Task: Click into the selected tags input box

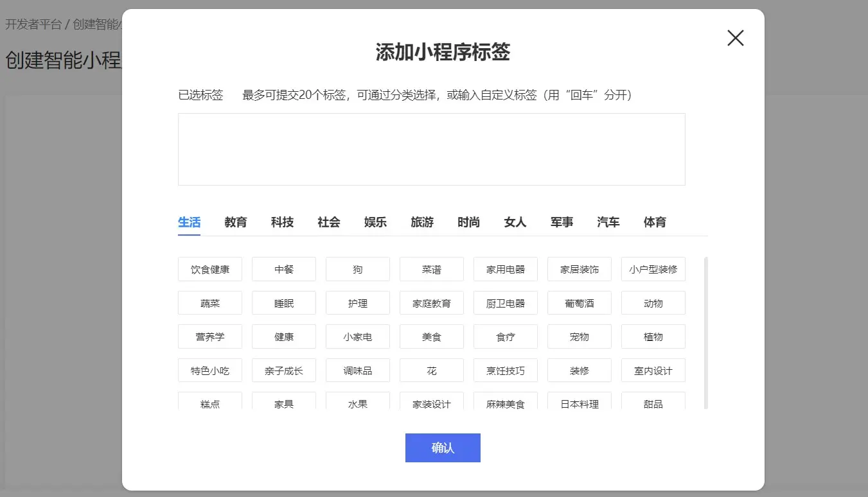Action: tap(431, 149)
